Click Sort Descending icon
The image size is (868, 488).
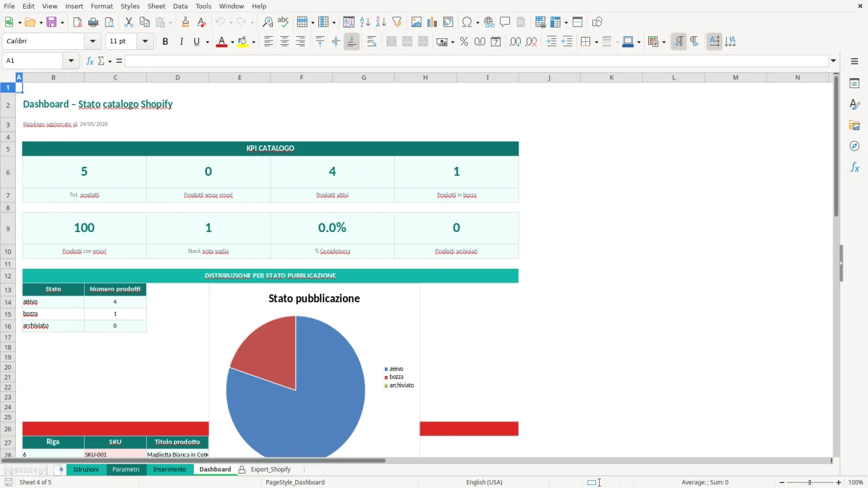click(381, 22)
